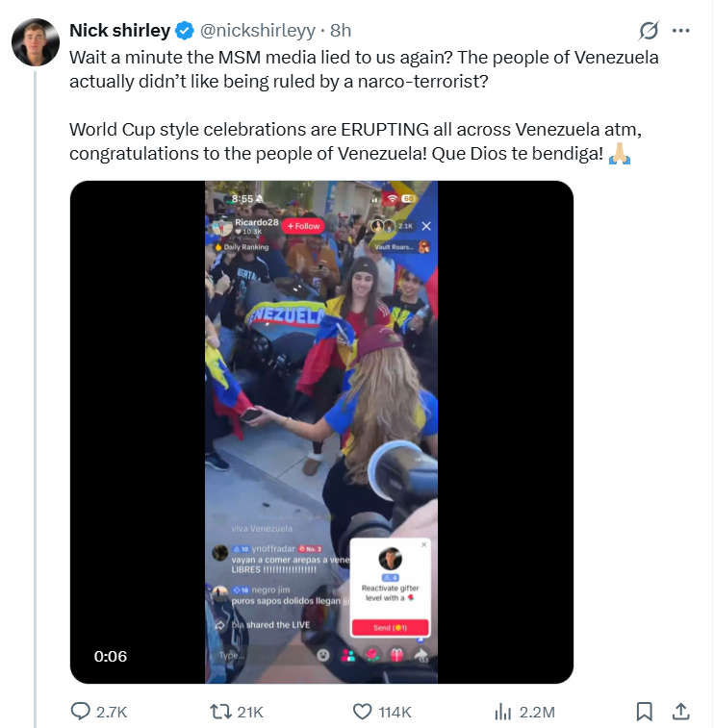The image size is (714, 728).
Task: Open the post's 8h timestamp
Action: tap(342, 31)
